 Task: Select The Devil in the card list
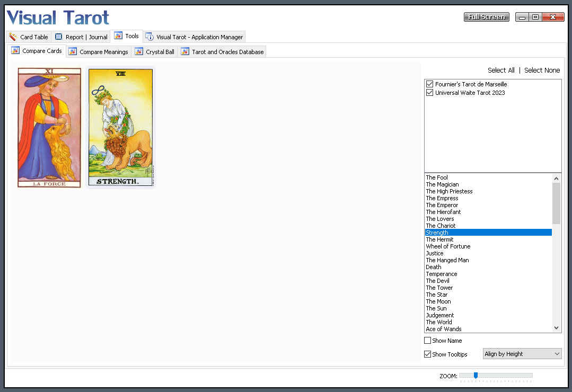tap(488, 281)
